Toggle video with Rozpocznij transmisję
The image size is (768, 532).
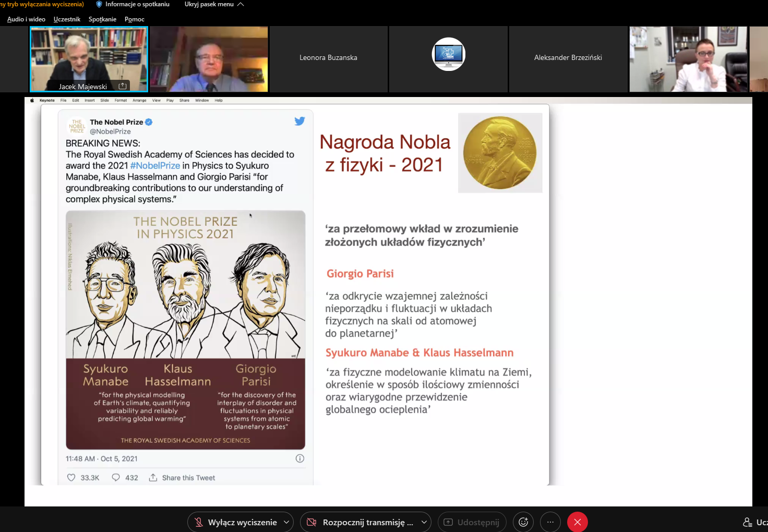367,522
